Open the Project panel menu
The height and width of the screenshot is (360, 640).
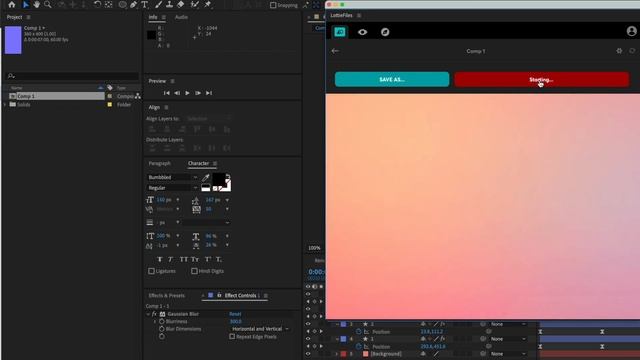coord(29,17)
